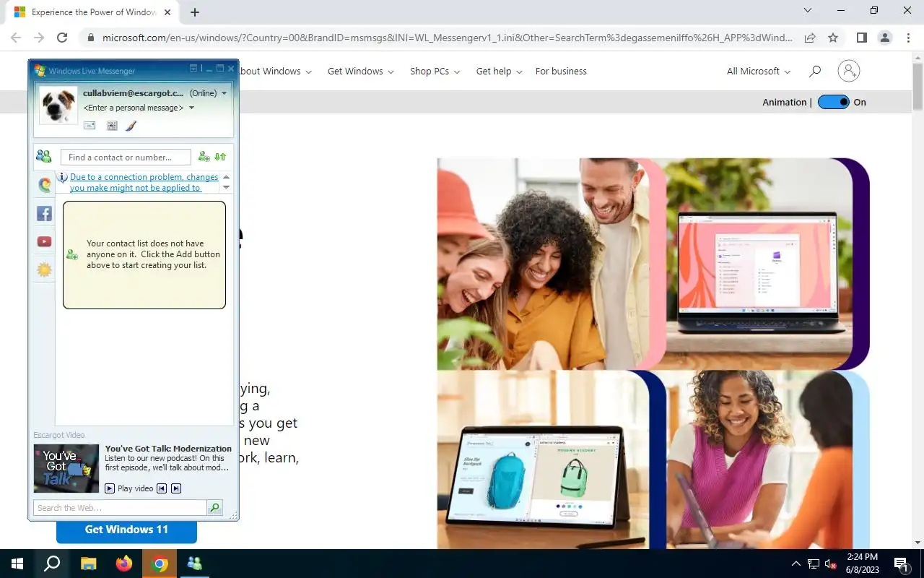Click the You've Got Talk video thumbnail
The height and width of the screenshot is (578, 924).
tap(66, 468)
